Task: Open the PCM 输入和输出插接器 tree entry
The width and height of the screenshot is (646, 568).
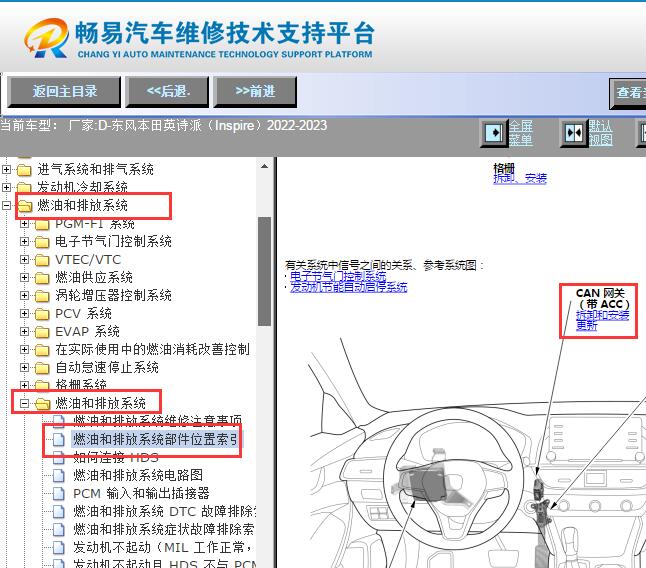Action: click(141, 493)
